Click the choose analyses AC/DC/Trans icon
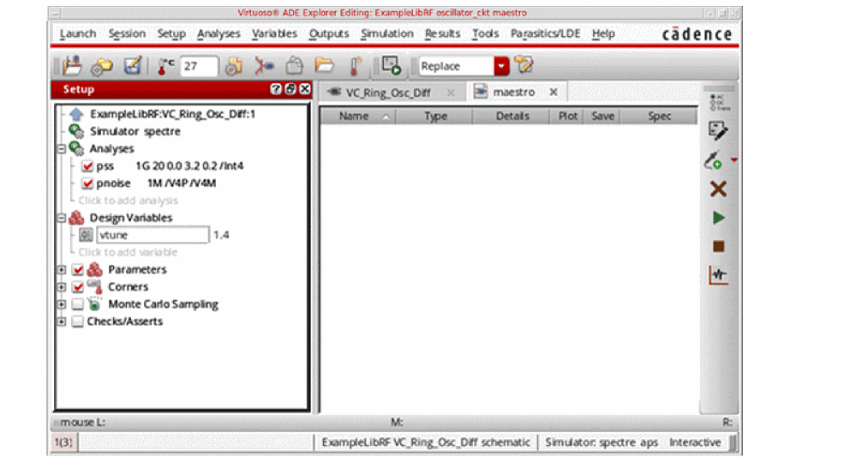Viewport: 868px width, 457px height. [719, 103]
